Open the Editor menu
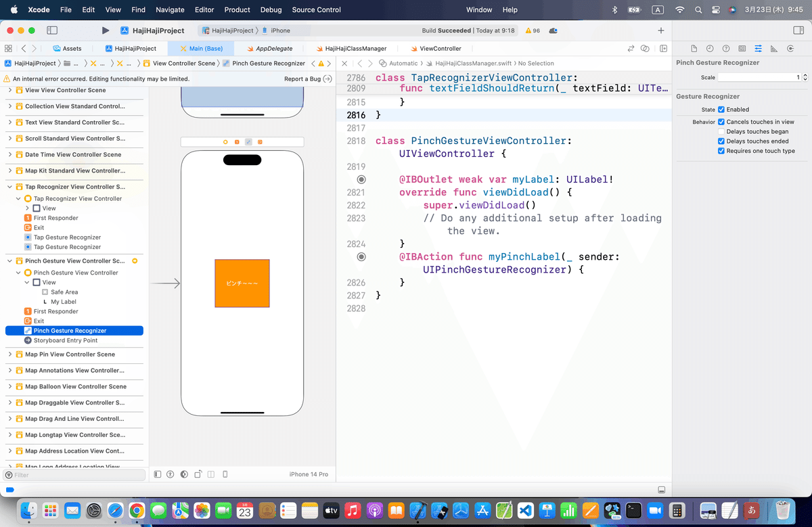The width and height of the screenshot is (812, 527). click(204, 9)
